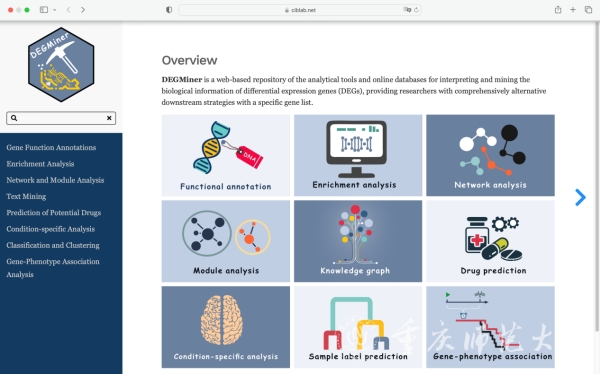Open the Functional annotation DNA tile

click(x=225, y=155)
